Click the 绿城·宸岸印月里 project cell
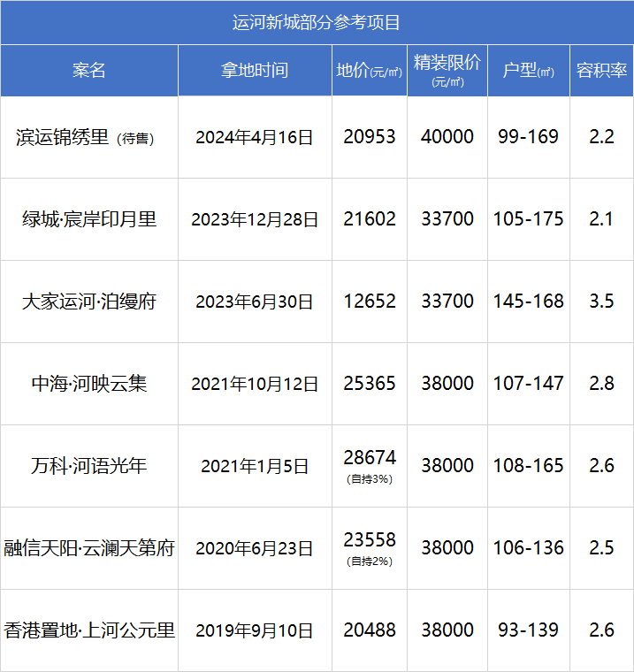 (x=88, y=219)
